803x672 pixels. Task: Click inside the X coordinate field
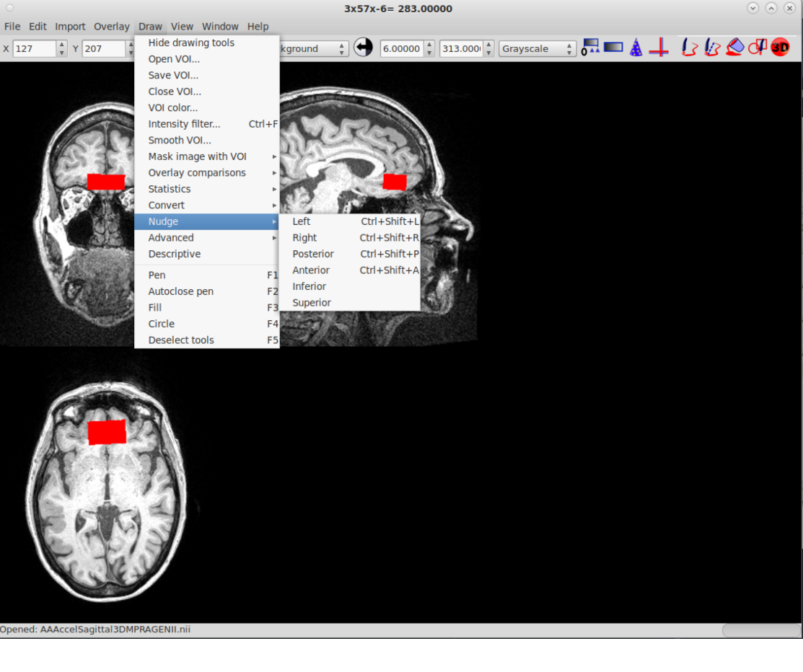click(35, 49)
